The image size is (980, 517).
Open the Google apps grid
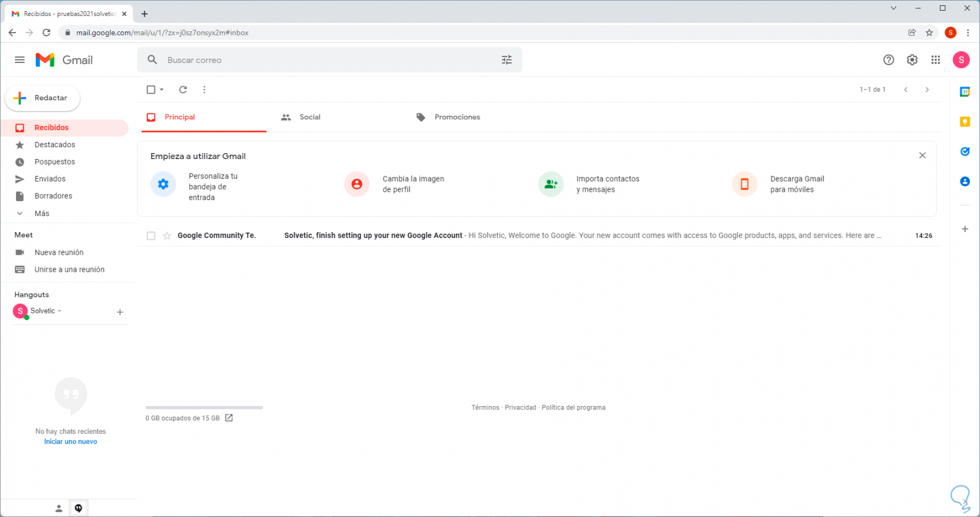935,60
